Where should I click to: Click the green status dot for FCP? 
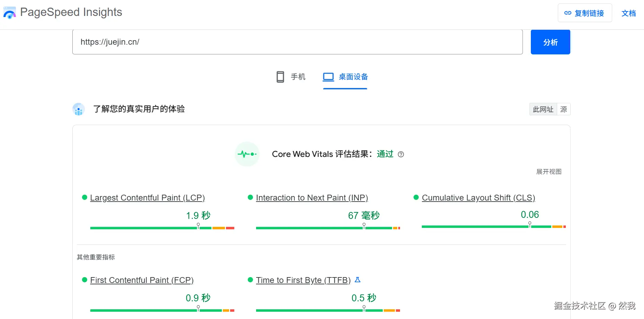(x=84, y=280)
